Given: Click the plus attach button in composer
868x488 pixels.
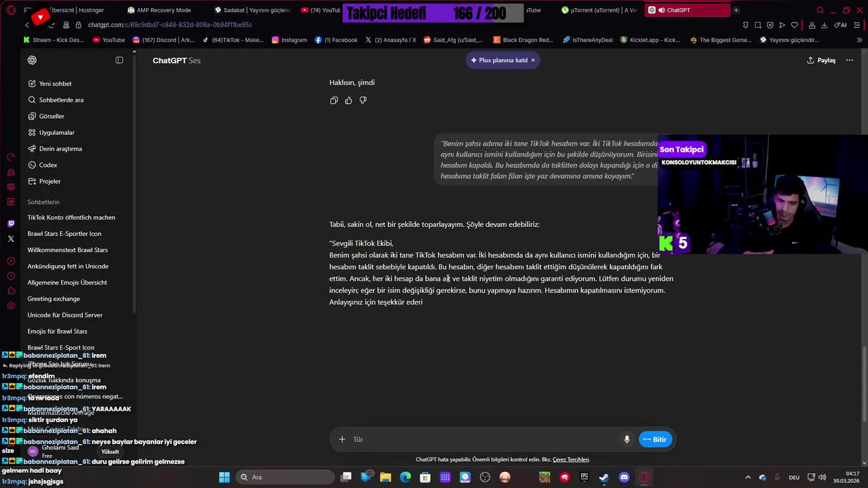Looking at the screenshot, I should [342, 439].
